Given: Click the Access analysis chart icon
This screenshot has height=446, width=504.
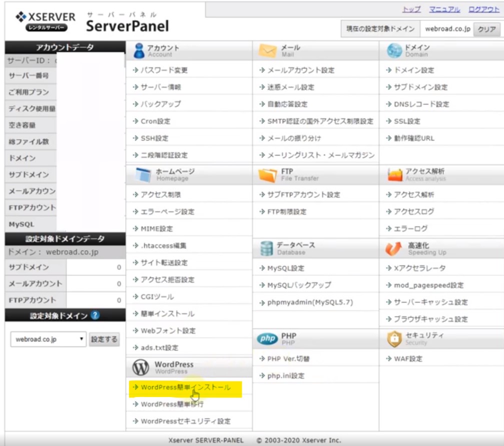Looking at the screenshot, I should point(395,174).
